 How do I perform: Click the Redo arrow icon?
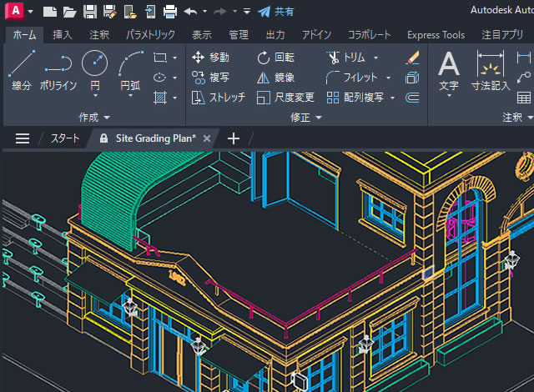(220, 12)
